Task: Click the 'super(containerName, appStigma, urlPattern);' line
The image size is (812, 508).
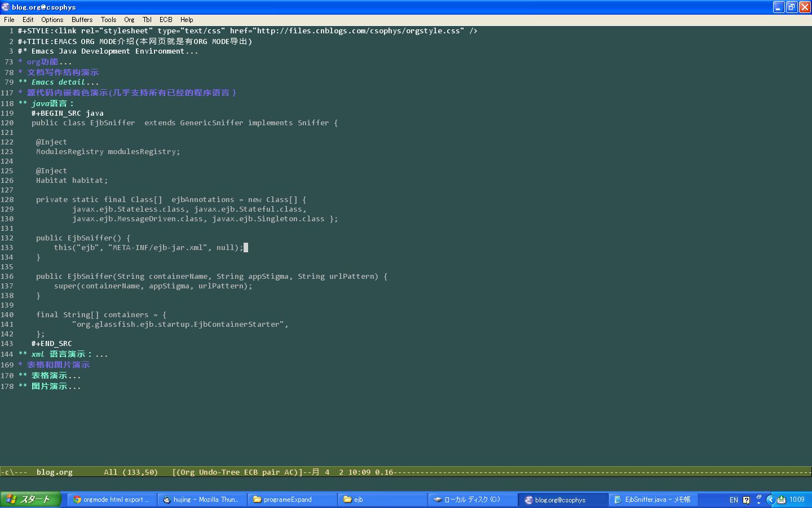Action: pos(153,286)
